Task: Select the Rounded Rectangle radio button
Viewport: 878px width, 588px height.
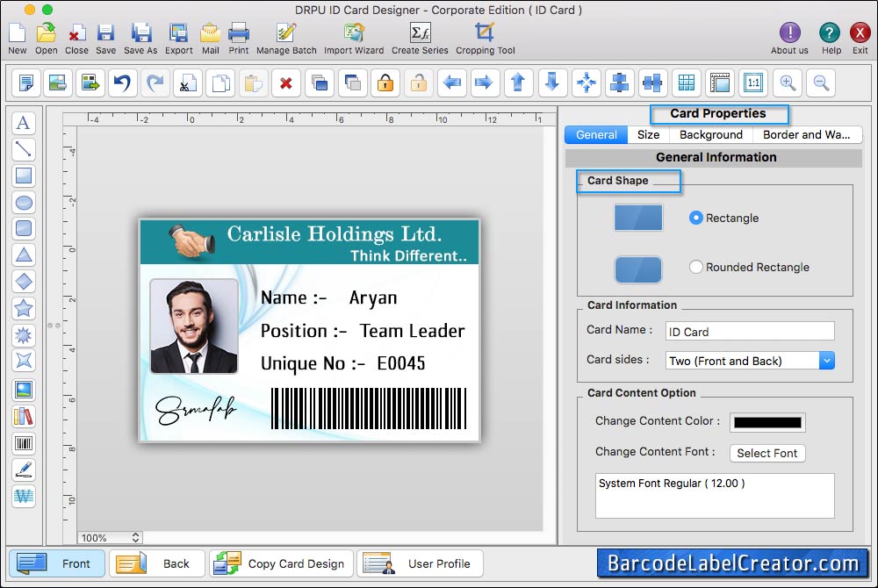Action: pyautogui.click(x=695, y=267)
